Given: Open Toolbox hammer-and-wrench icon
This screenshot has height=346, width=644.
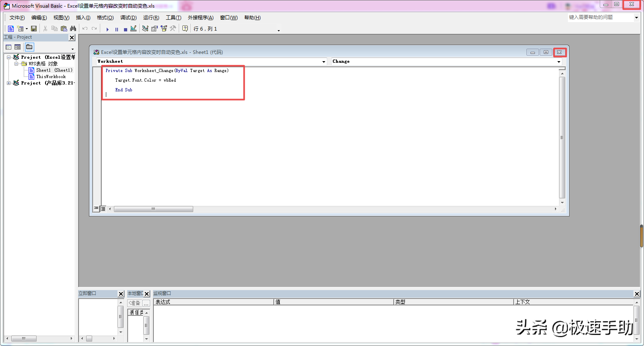Looking at the screenshot, I should (x=173, y=29).
